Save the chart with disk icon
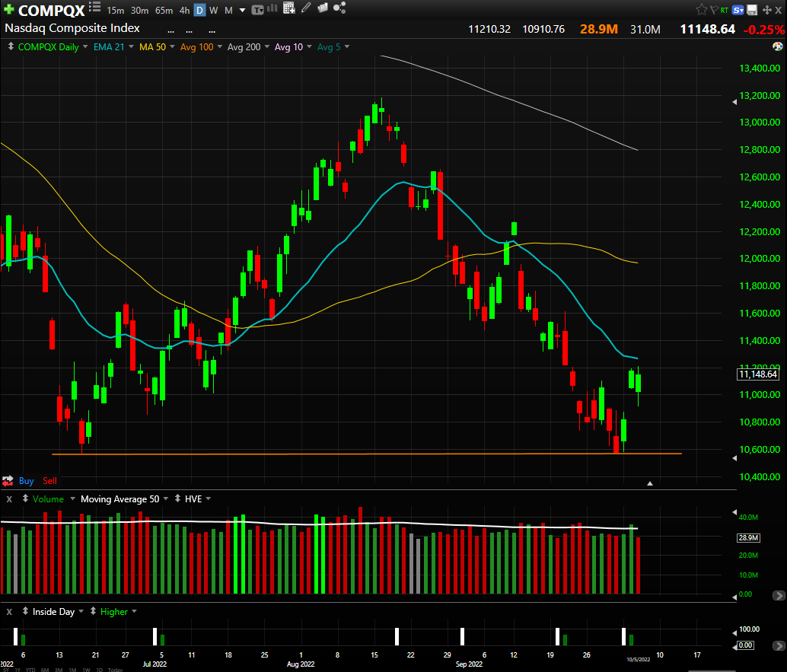Screen dimensions: 787x672 click(x=752, y=10)
